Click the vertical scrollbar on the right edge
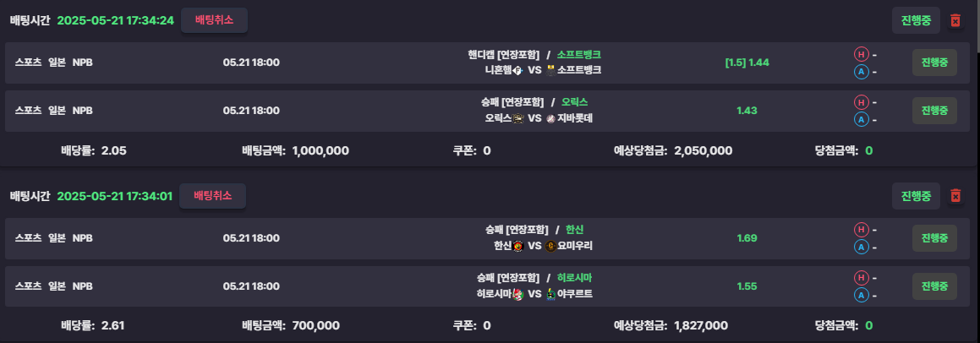Viewport: 980px width, 343px height. click(977, 25)
